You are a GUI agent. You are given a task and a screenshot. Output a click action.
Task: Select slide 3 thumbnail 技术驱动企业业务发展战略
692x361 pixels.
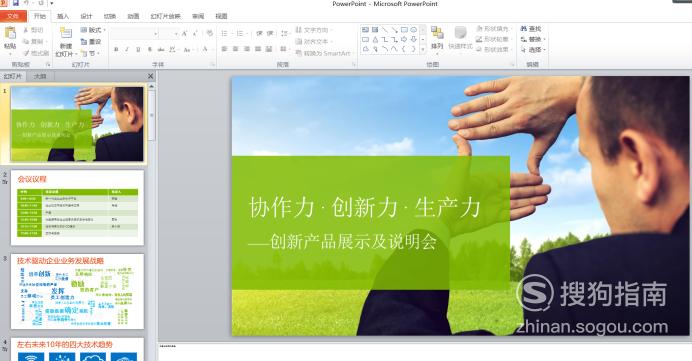77,291
